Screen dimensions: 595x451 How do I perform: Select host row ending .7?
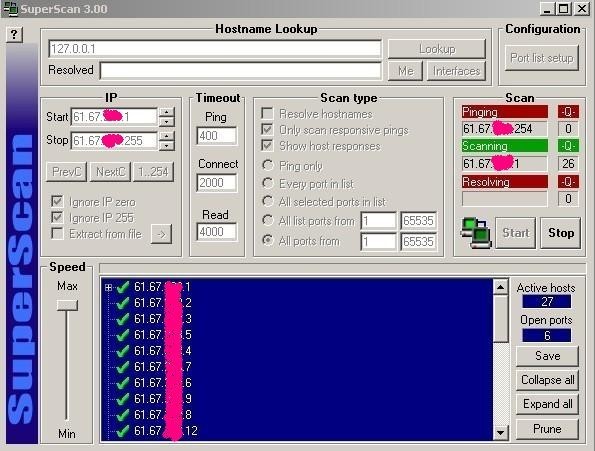(162, 366)
